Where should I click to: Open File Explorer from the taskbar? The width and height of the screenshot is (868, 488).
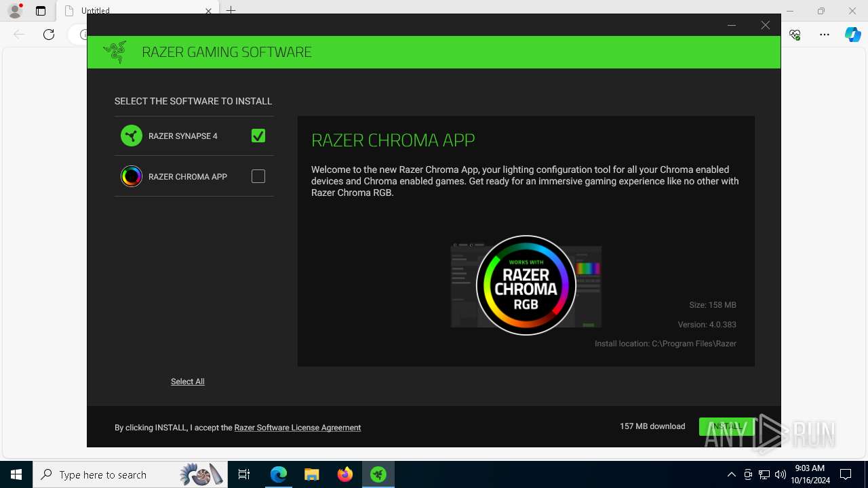click(x=311, y=474)
